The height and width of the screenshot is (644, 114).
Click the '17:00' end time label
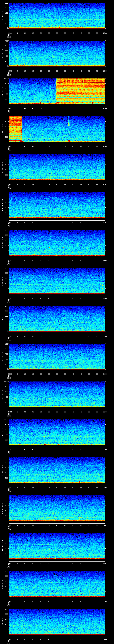pos(105,109)
